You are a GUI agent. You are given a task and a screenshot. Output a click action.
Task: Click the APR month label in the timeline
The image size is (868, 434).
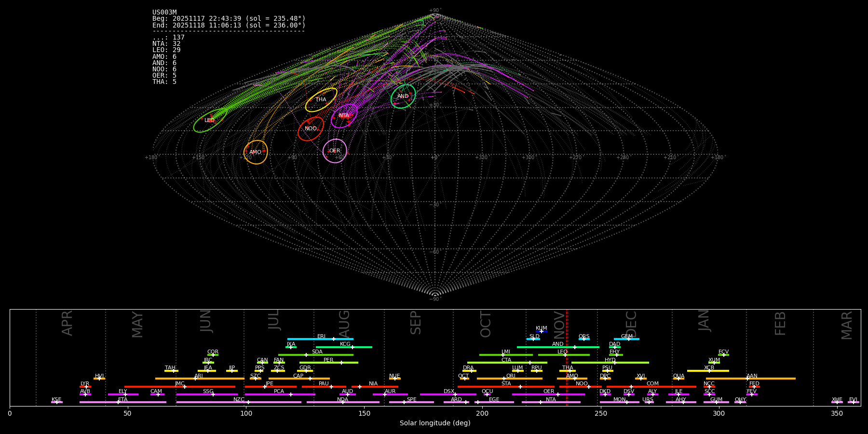coord(67,323)
